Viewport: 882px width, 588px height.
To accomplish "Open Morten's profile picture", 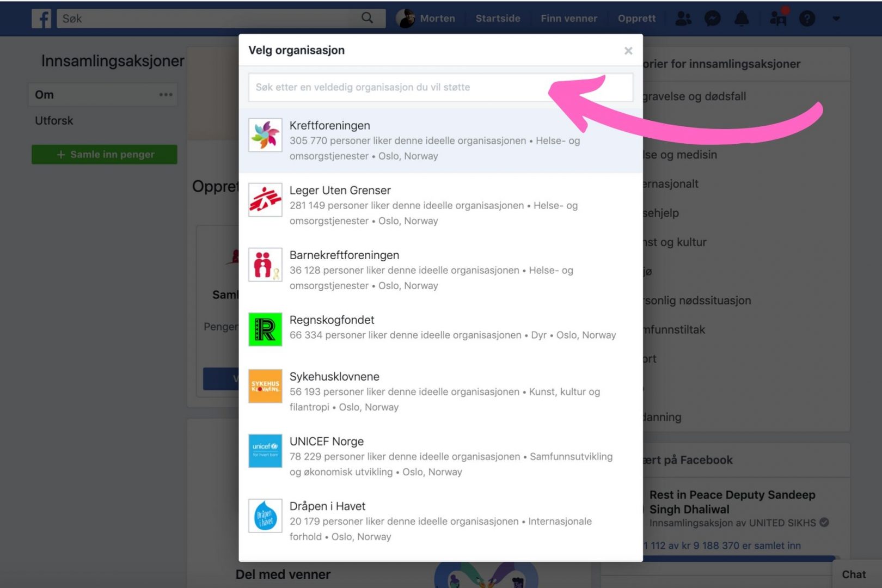I will click(x=405, y=19).
